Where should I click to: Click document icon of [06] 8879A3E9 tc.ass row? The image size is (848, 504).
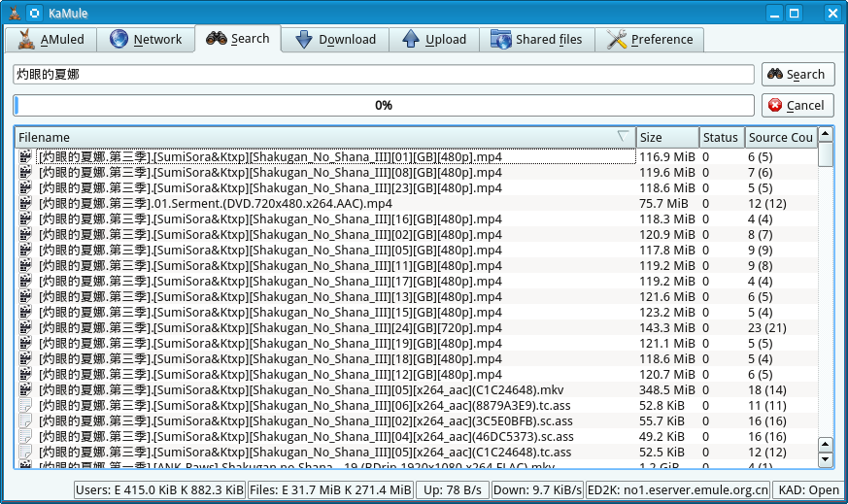coord(25,406)
